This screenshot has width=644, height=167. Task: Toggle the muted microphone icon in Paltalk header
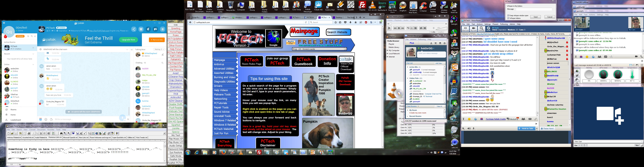point(148,29)
